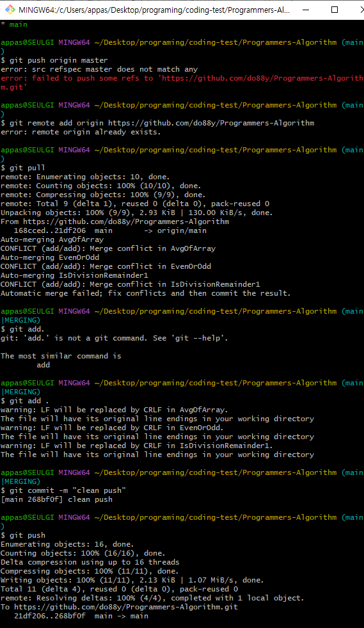The height and width of the screenshot is (628, 364).
Task: Click '[main 268bf0f] clean push' result line
Action: click(56, 499)
